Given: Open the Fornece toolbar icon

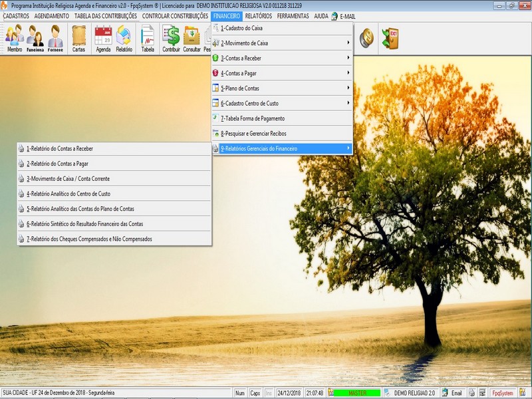Looking at the screenshot, I should pyautogui.click(x=55, y=39).
